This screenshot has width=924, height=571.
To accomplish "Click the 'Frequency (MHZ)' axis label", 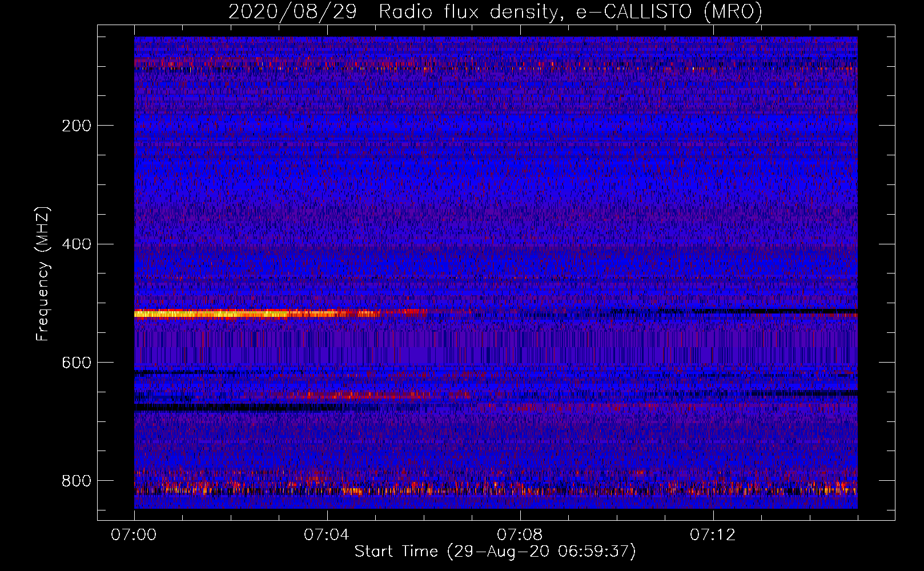I will [x=43, y=274].
